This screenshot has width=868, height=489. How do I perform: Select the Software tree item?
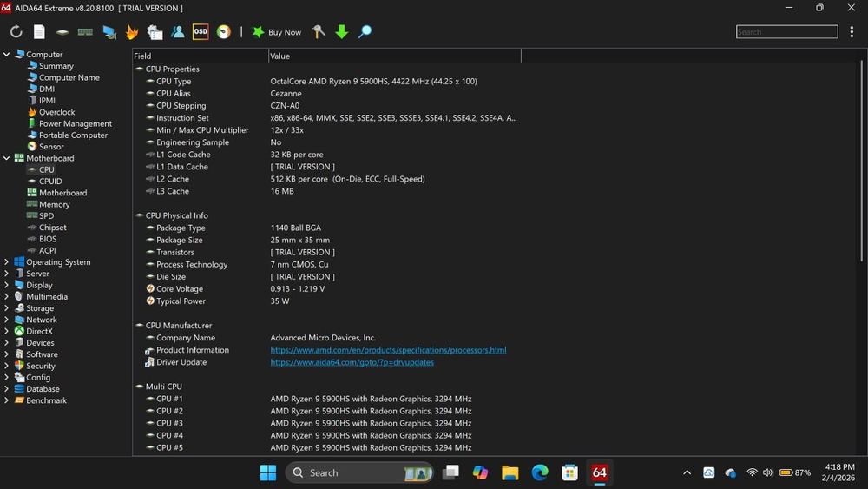(x=42, y=354)
